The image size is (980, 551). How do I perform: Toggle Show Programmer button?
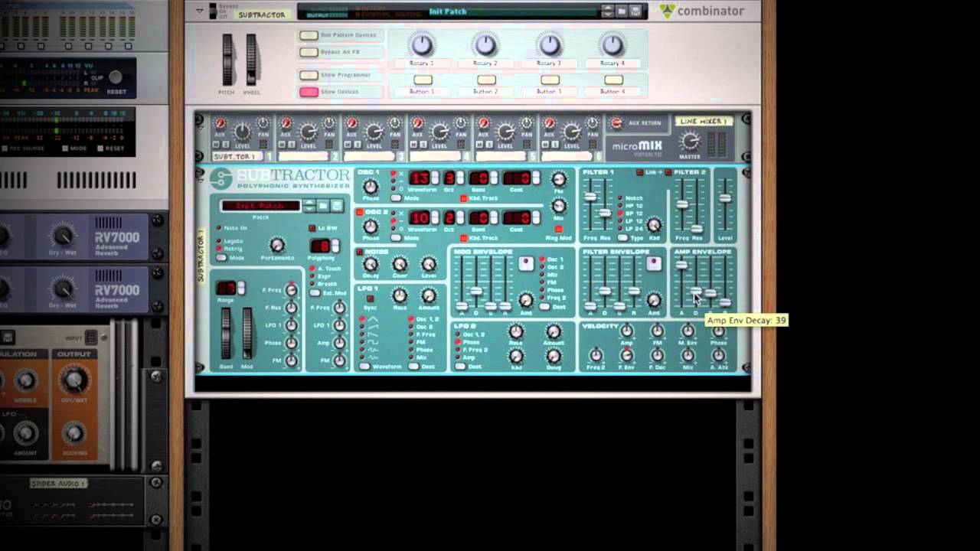tap(309, 75)
